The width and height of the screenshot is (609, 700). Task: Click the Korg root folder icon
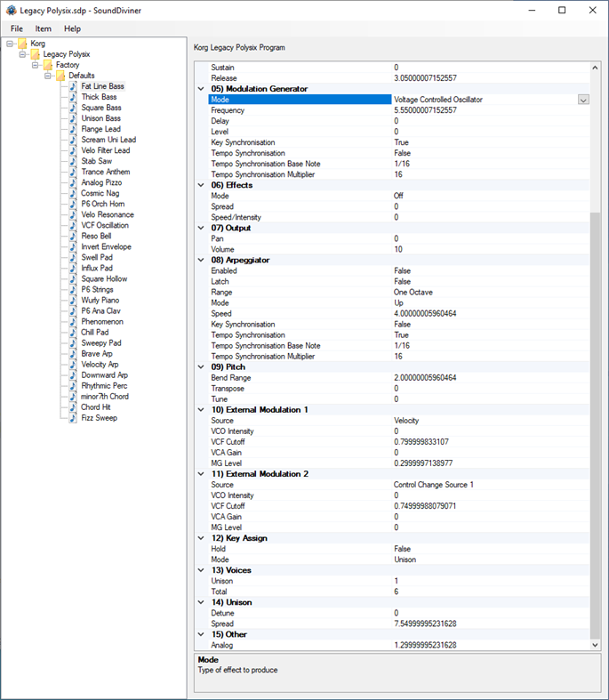pyautogui.click(x=22, y=44)
